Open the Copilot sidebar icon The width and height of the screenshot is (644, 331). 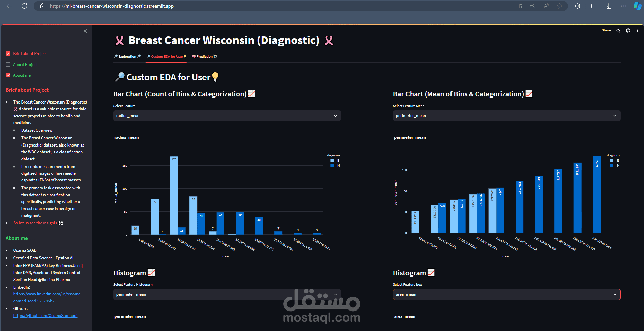(x=637, y=6)
